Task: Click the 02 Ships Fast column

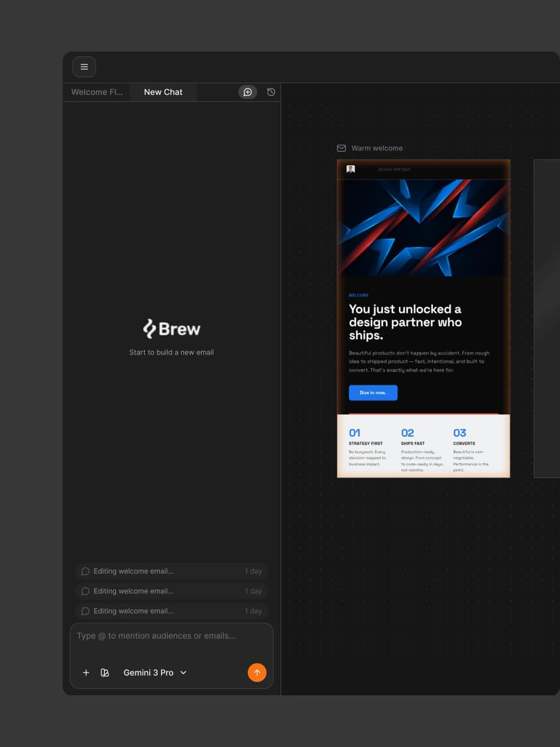Action: coord(422,449)
